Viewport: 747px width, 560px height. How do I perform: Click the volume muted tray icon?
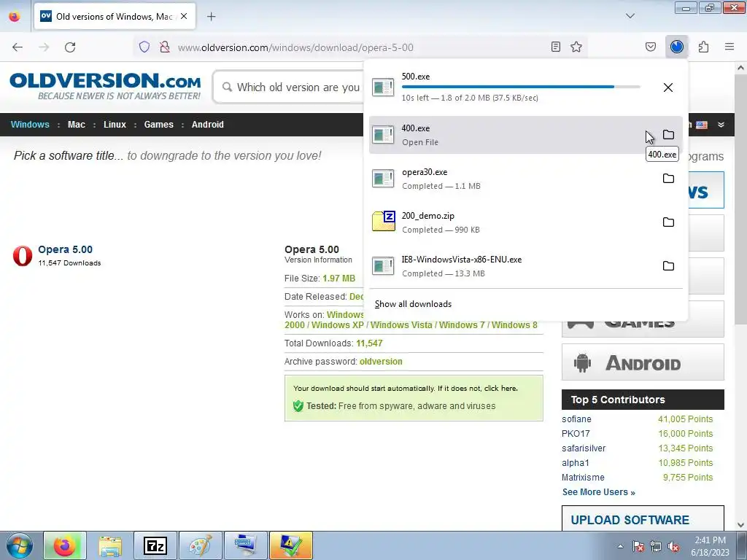point(673,546)
